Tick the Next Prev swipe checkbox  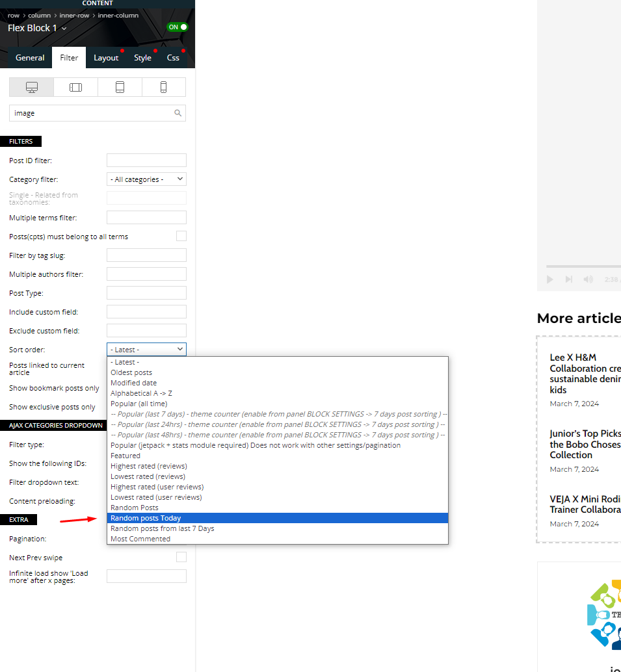181,557
